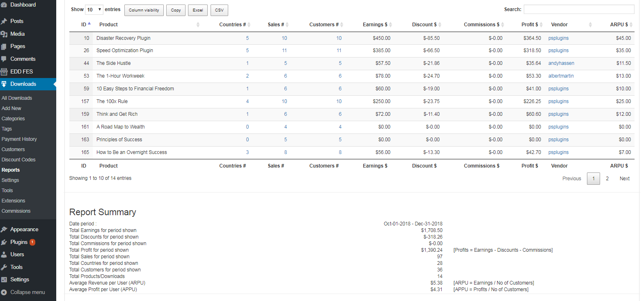
Task: Open the Show entries count dropdown
Action: (x=94, y=9)
